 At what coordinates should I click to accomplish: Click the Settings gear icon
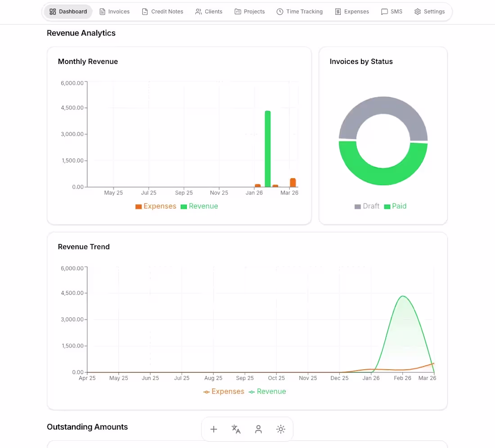[417, 12]
